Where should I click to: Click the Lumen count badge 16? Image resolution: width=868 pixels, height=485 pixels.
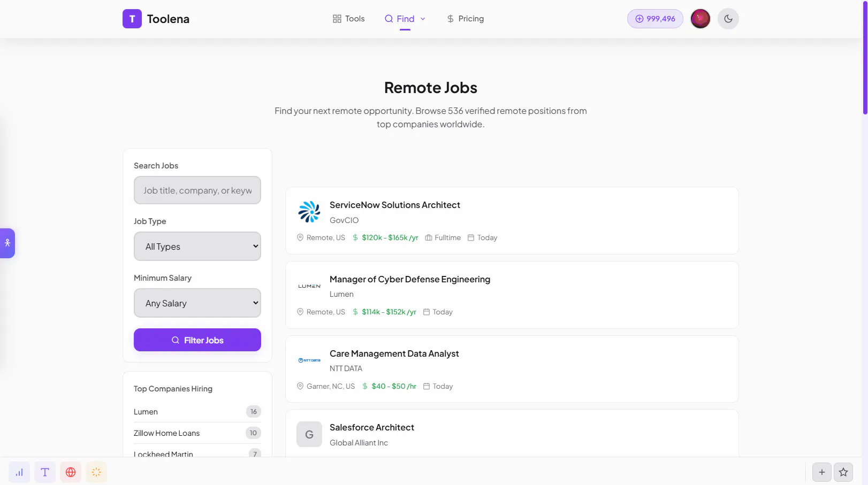254,411
